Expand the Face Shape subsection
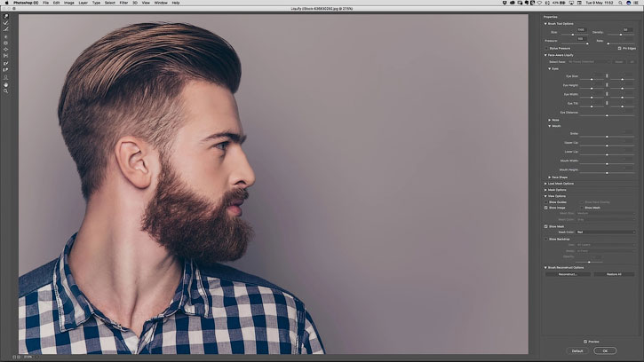 click(x=550, y=177)
